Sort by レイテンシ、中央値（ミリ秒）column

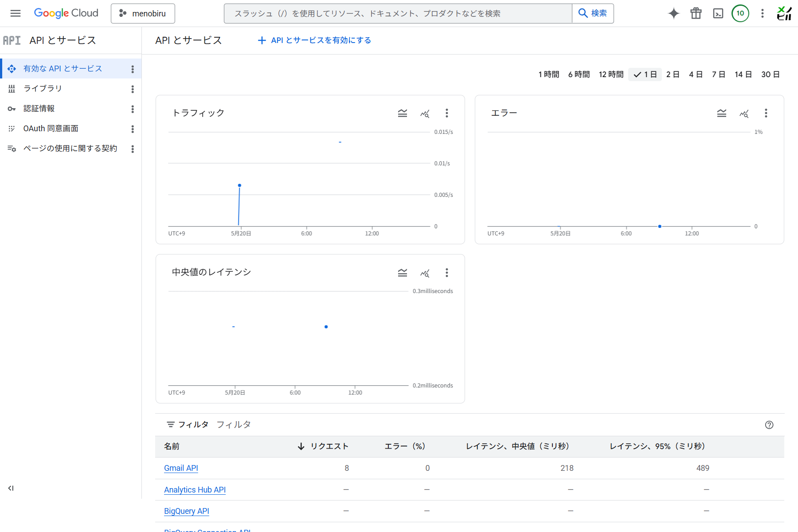point(518,446)
